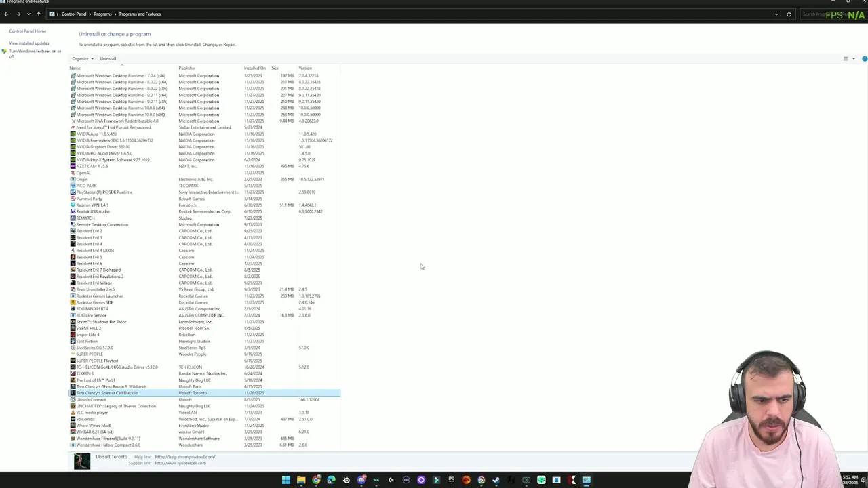Select Need for Speed Hot Pursuit Remastered
Viewport: 868px width, 488px height.
pos(204,127)
